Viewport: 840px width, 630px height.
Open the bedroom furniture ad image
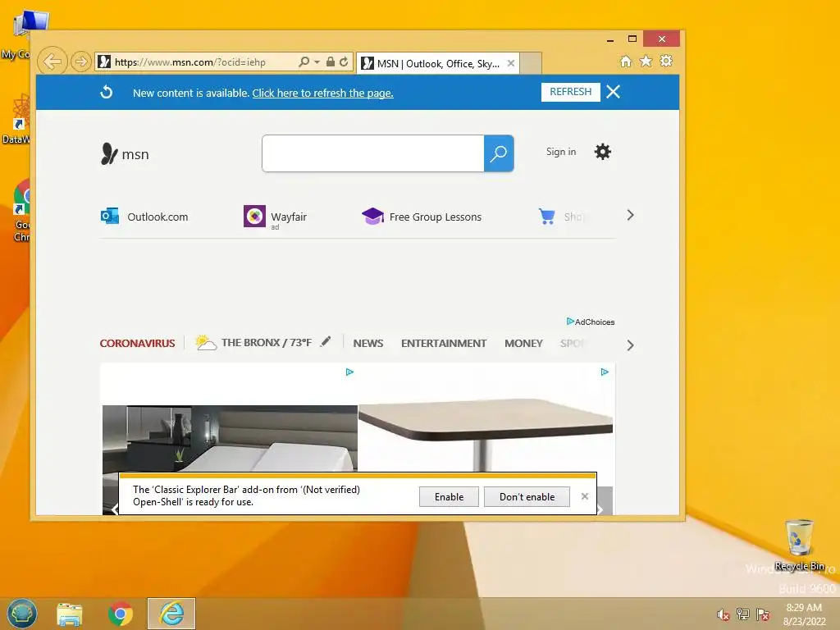click(x=230, y=438)
